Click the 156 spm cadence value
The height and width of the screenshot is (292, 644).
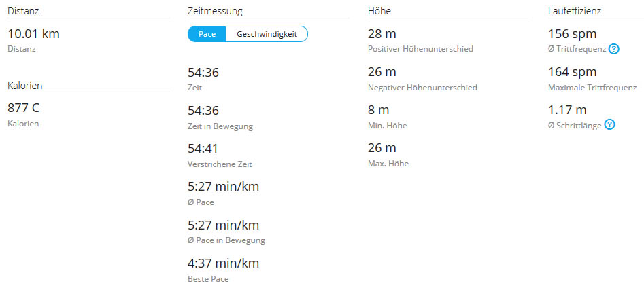coord(572,34)
